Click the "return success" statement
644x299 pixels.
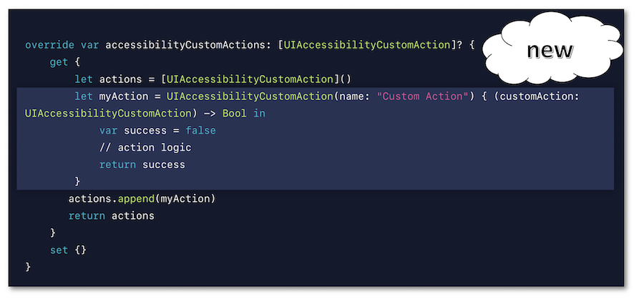click(x=142, y=165)
